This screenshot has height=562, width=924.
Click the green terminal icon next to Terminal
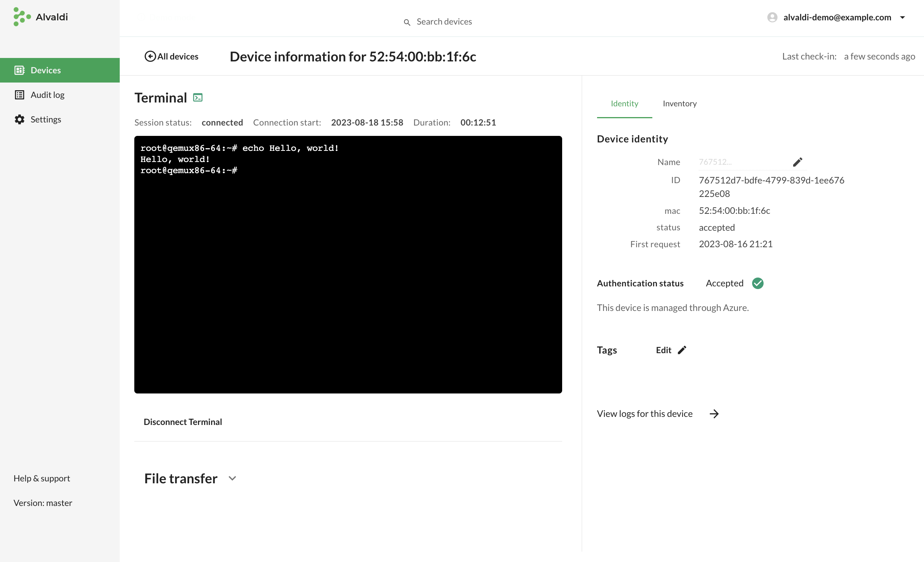[198, 98]
